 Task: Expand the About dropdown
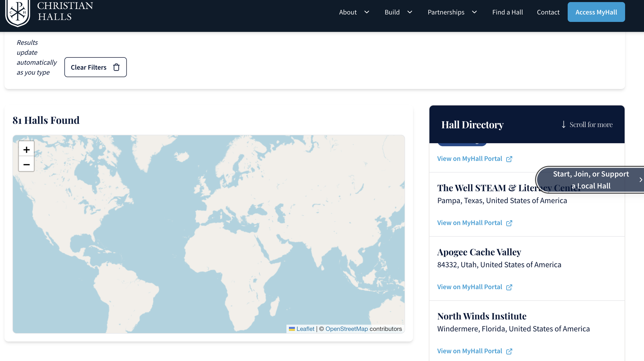pos(367,12)
